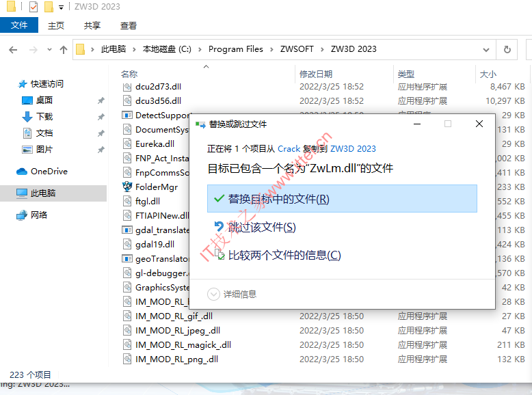Click the gl-debugger file icon
532x395 pixels.
(x=127, y=273)
